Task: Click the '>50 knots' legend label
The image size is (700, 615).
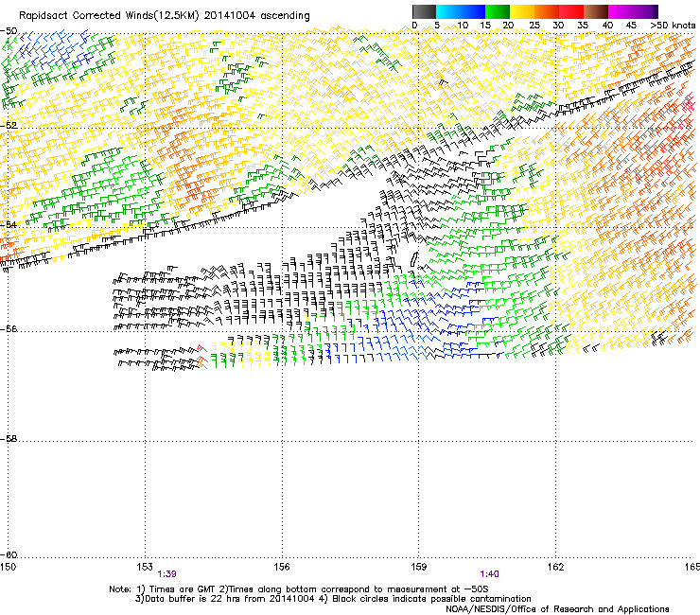Action: point(673,26)
